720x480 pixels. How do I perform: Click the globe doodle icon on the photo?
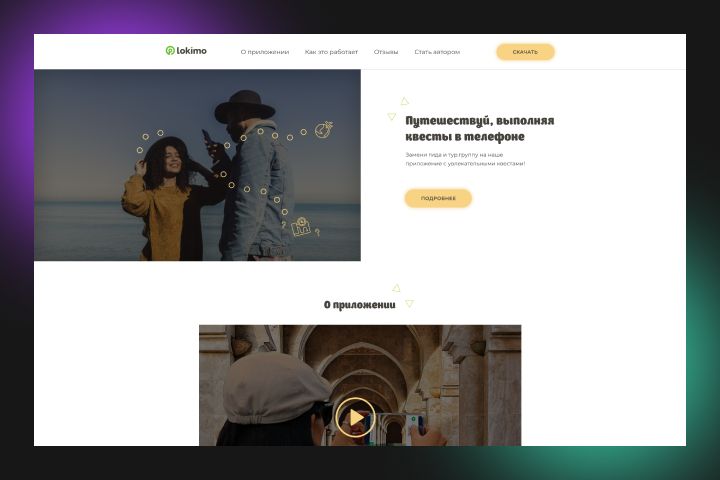[324, 130]
